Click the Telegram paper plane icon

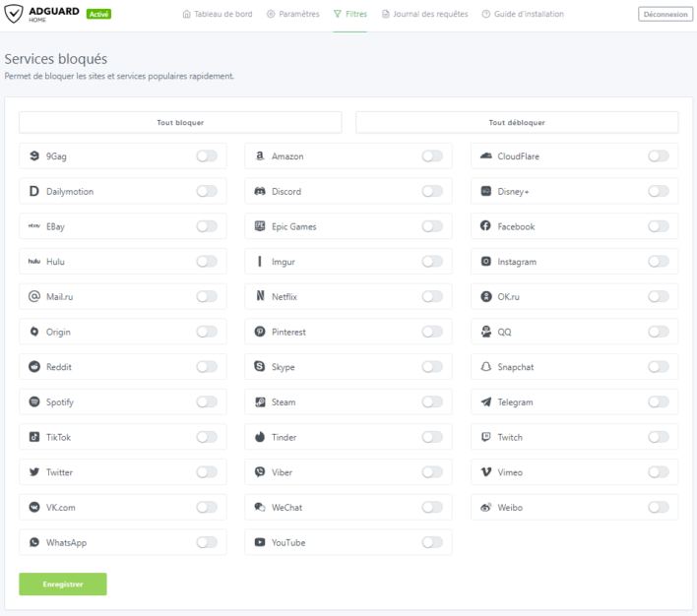(x=485, y=402)
